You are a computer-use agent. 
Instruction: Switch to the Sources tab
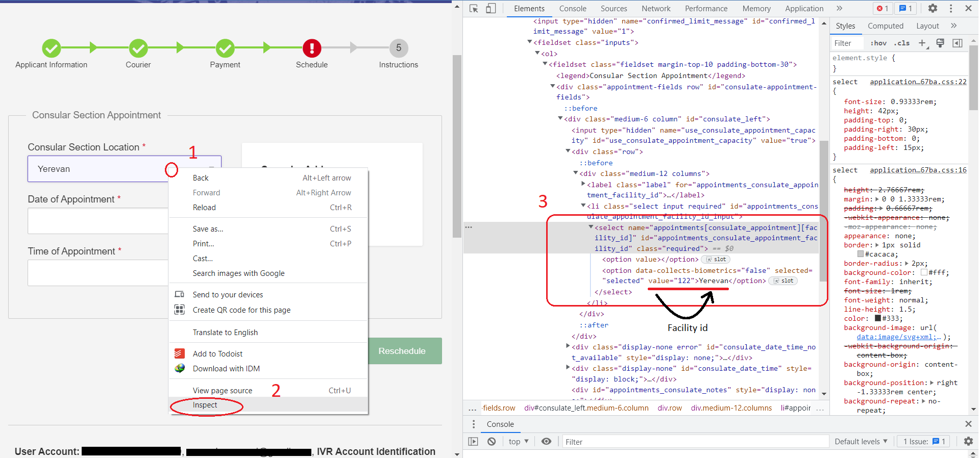pyautogui.click(x=614, y=8)
